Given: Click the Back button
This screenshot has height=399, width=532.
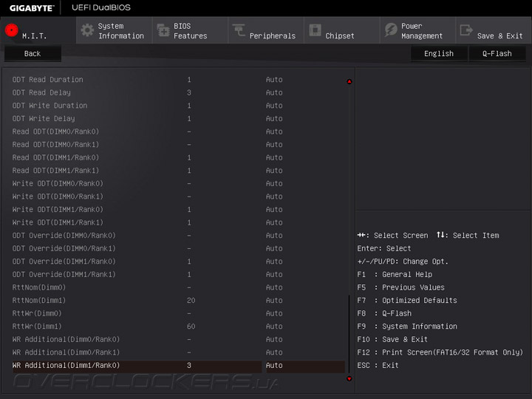Looking at the screenshot, I should click(x=33, y=54).
